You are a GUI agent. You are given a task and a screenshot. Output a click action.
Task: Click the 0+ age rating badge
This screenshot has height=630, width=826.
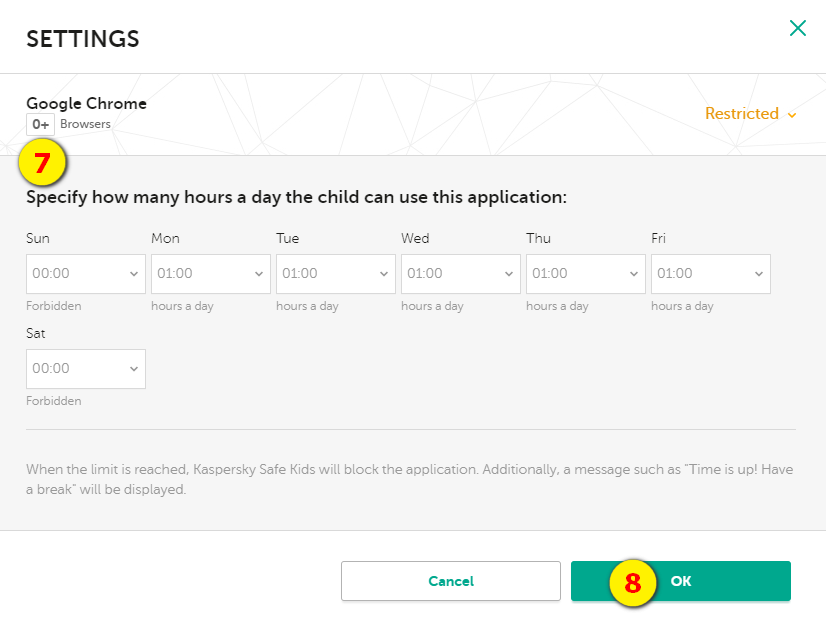pos(41,125)
